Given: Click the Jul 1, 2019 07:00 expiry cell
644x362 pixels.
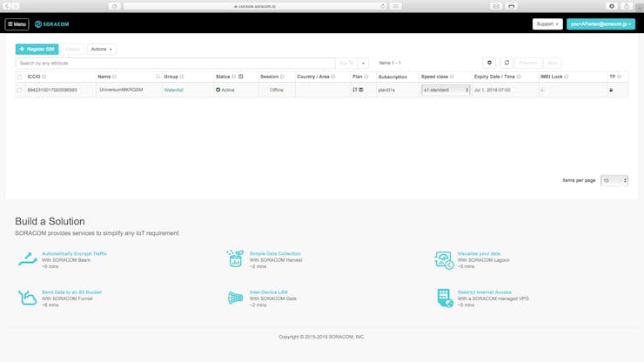Looking at the screenshot, I should (492, 90).
